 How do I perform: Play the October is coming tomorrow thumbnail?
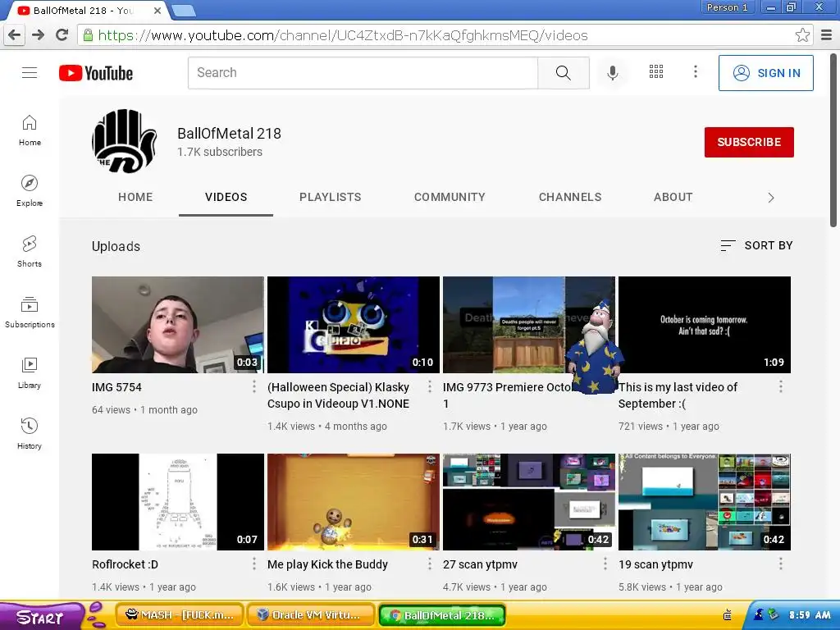pyautogui.click(x=705, y=325)
